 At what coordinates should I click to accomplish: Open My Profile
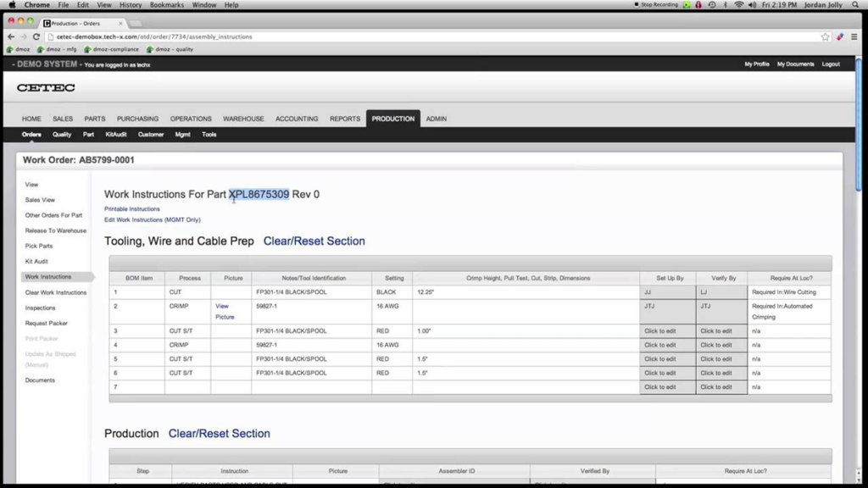point(757,64)
